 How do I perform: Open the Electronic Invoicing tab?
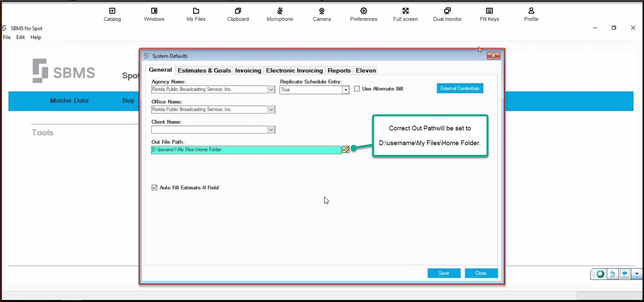(x=294, y=70)
